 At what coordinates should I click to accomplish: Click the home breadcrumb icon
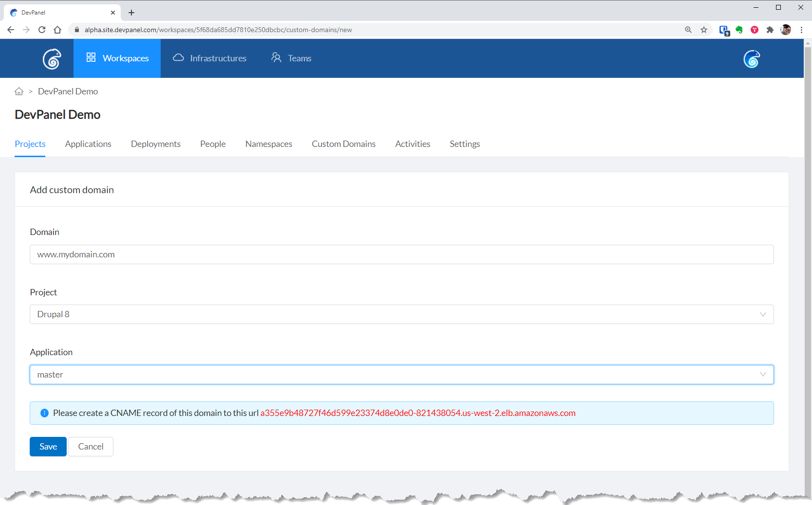(19, 91)
